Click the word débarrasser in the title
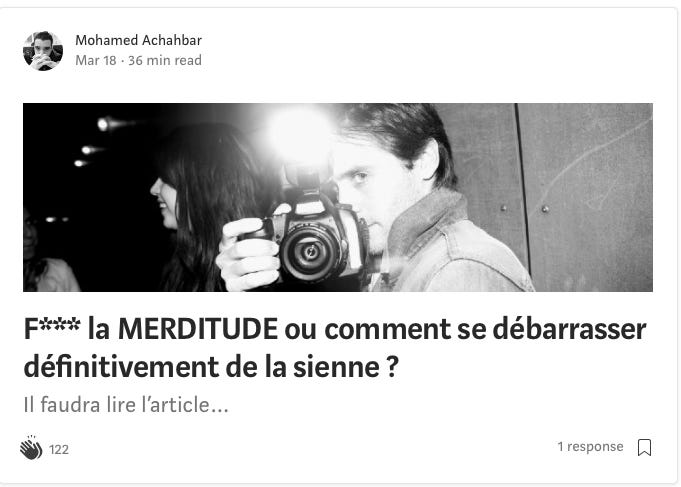Viewport: 681px width, 487px height. point(569,329)
